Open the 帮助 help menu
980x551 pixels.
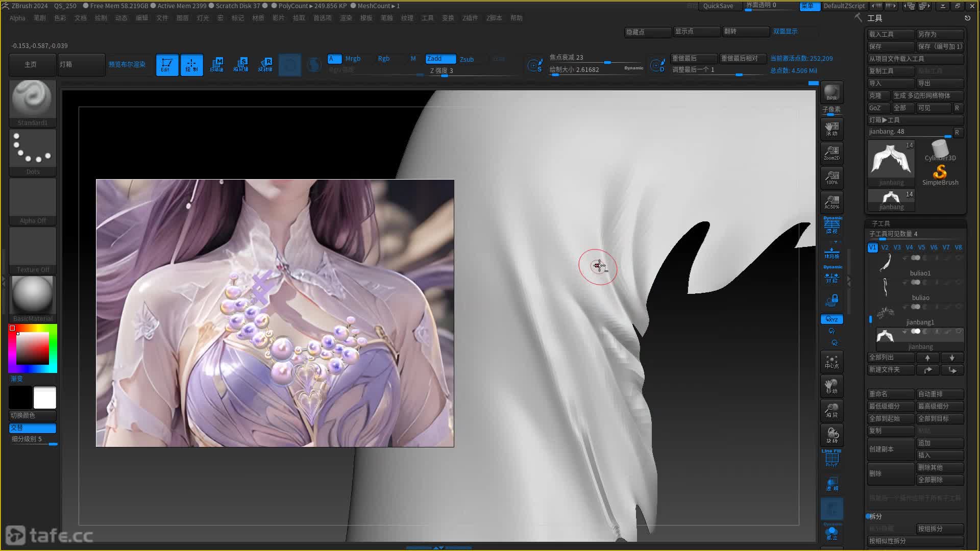pyautogui.click(x=517, y=18)
